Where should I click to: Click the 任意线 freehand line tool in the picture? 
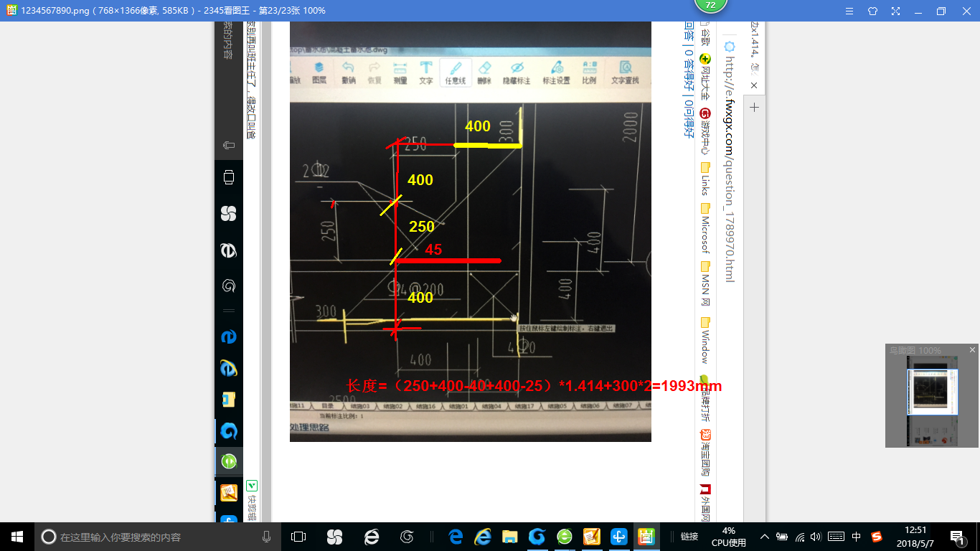pos(456,72)
